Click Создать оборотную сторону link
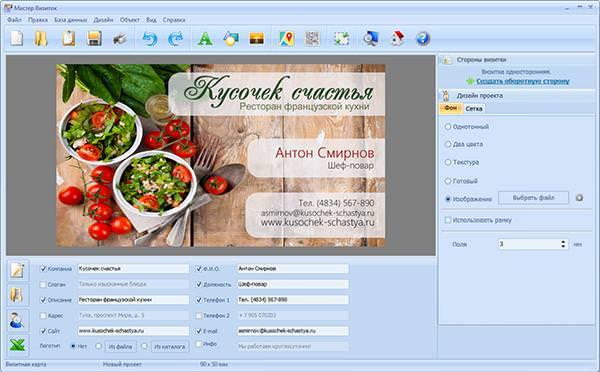The height and width of the screenshot is (372, 600). [523, 81]
